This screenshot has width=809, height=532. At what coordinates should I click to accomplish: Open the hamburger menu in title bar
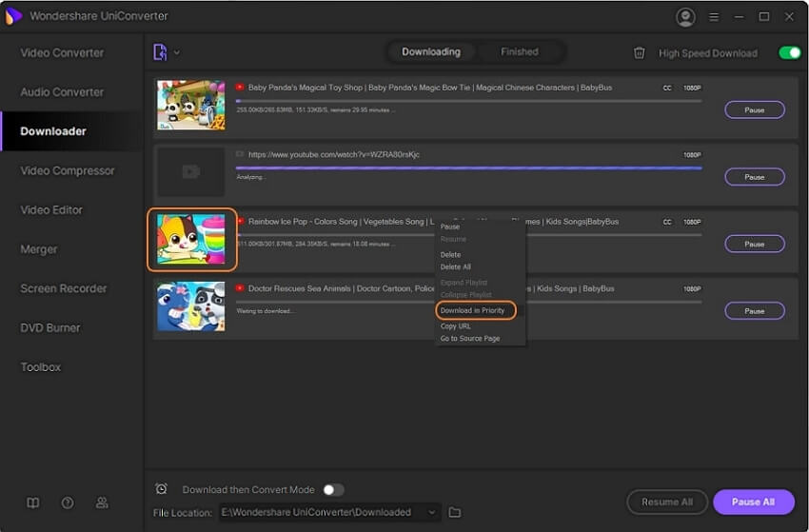(714, 17)
